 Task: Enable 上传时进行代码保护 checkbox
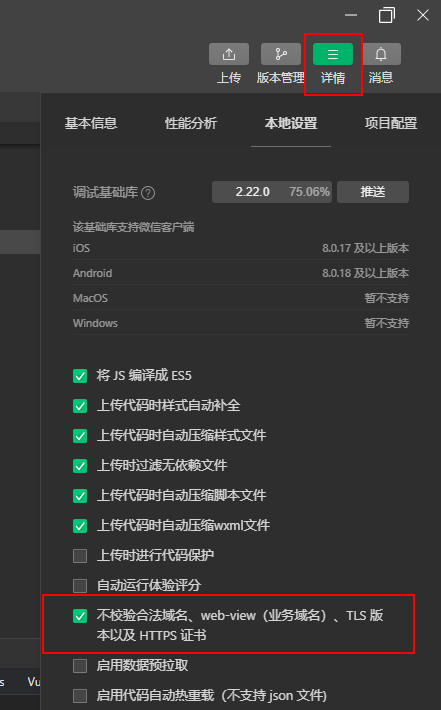[x=80, y=556]
